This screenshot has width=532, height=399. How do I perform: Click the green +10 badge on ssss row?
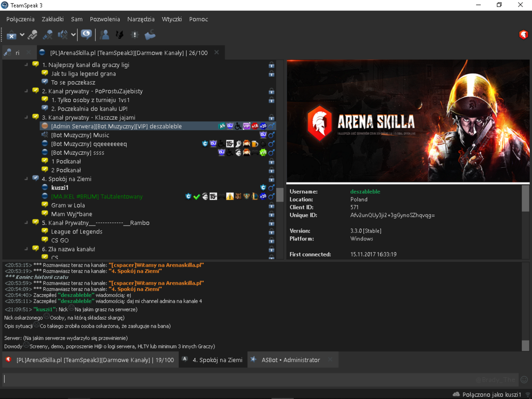tap(263, 153)
